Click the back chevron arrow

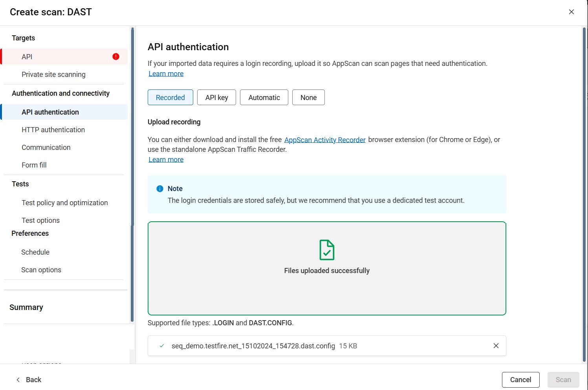click(x=18, y=379)
